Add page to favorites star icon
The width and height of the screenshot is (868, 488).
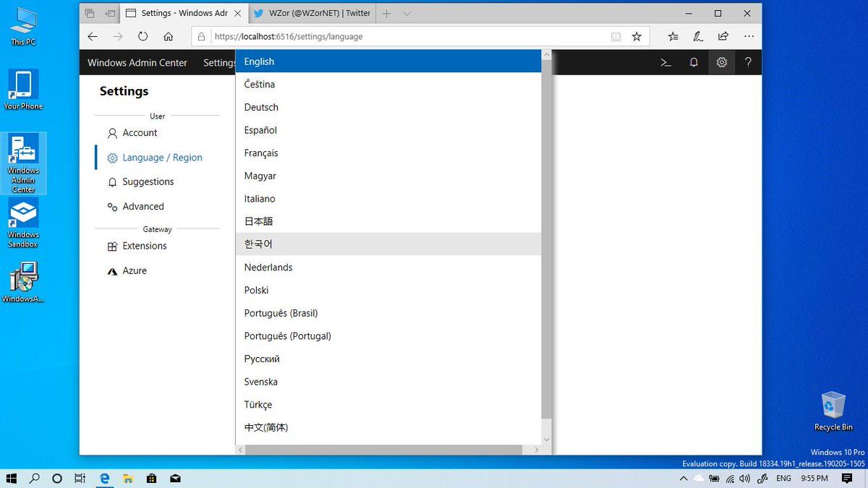click(637, 36)
